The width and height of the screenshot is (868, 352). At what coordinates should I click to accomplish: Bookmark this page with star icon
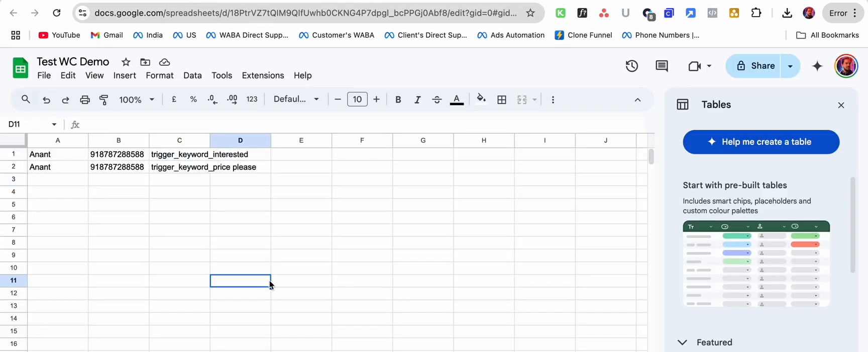click(x=530, y=13)
